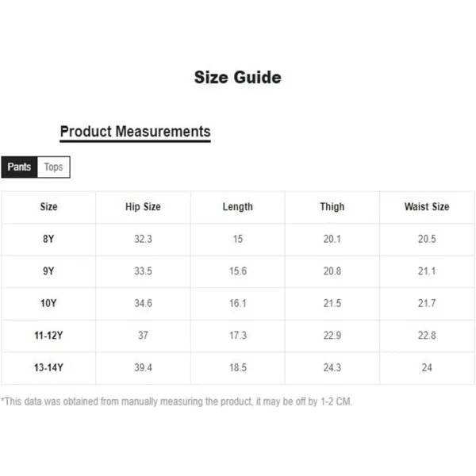This screenshot has width=476, height=476.
Task: Select the Size column header
Action: coord(48,207)
